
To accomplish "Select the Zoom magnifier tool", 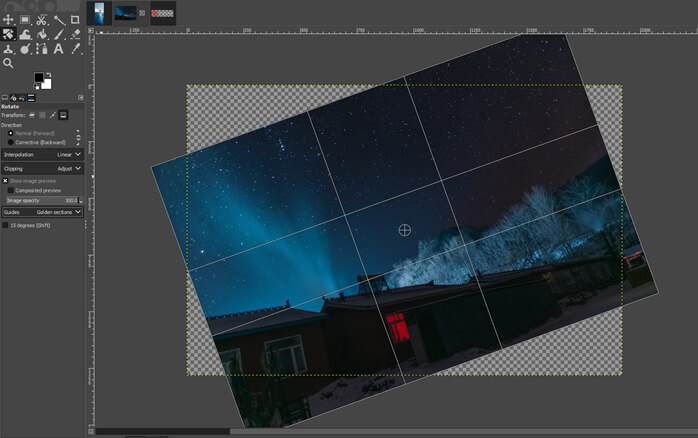I will [8, 63].
